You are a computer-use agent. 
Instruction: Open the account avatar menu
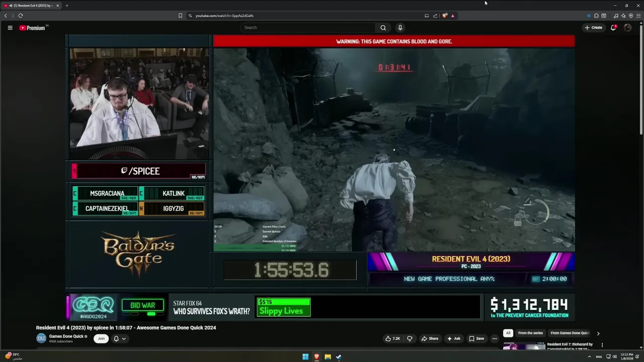pyautogui.click(x=627, y=28)
